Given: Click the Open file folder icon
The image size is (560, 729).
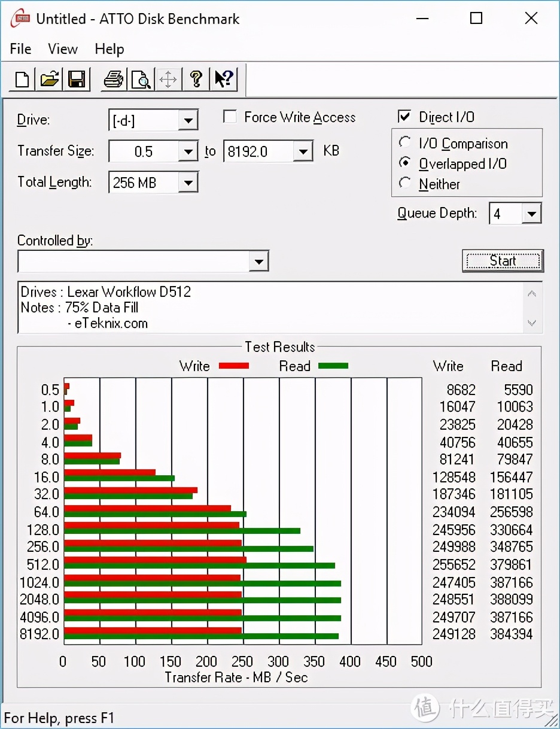Looking at the screenshot, I should tap(50, 79).
